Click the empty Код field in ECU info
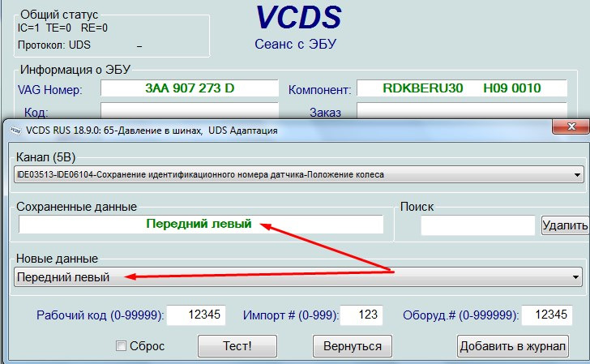The width and height of the screenshot is (590, 364). pos(190,110)
